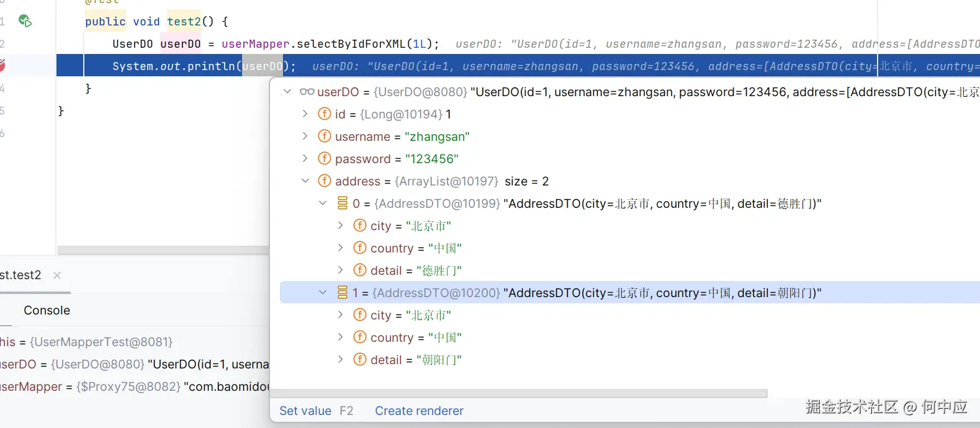Click the editor horizontal scrollbar

point(163,250)
